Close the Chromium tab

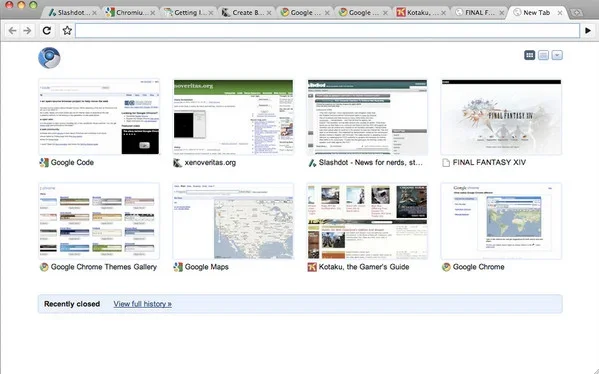(x=152, y=13)
